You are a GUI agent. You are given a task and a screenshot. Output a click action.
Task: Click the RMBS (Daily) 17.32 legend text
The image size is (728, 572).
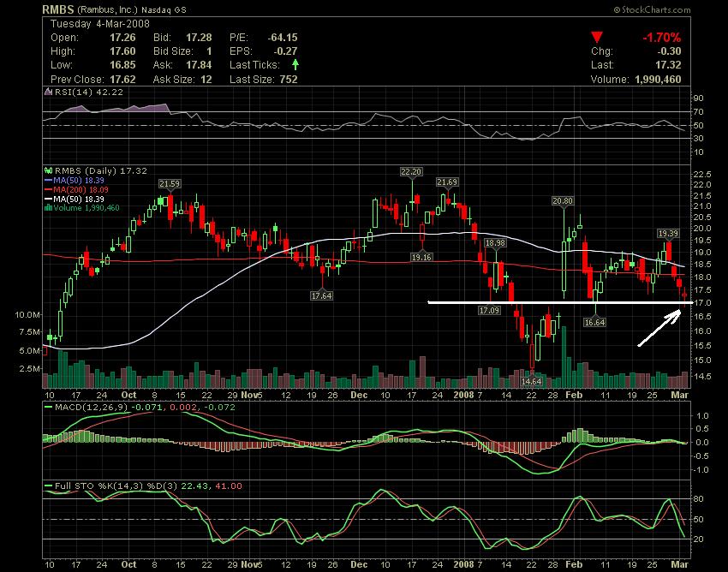tap(101, 170)
